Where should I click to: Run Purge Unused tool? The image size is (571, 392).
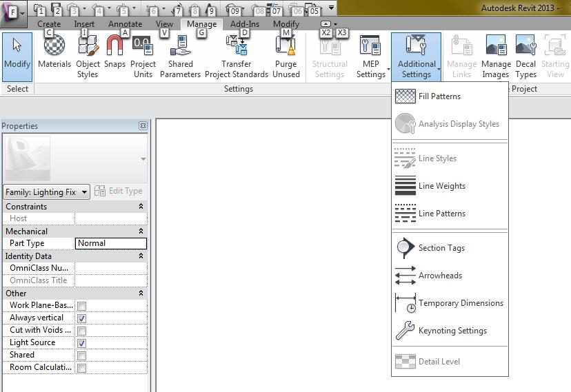(x=286, y=56)
